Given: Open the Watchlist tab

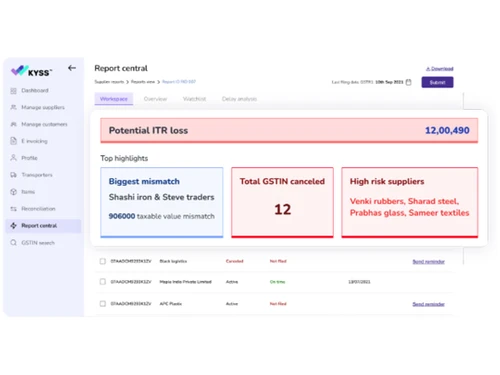Looking at the screenshot, I should (194, 99).
